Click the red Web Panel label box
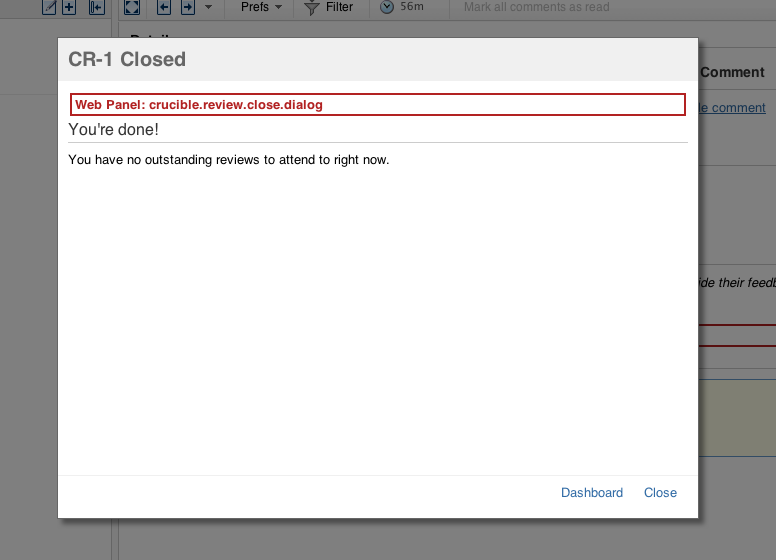 pos(377,105)
